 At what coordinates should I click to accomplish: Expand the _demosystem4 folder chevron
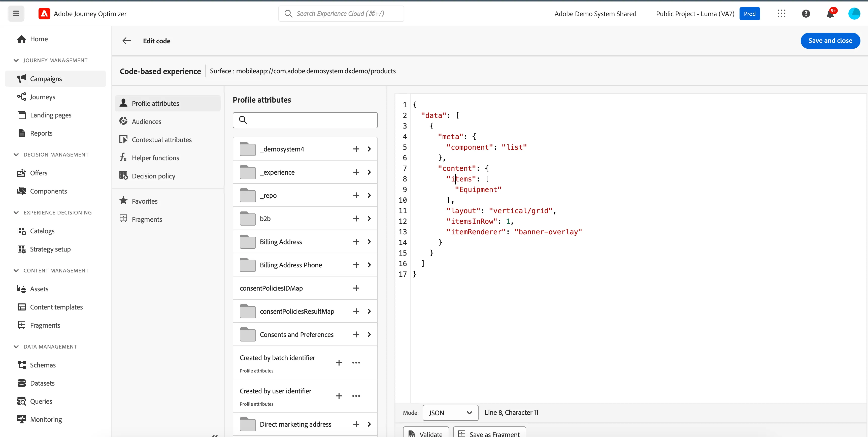coord(369,149)
